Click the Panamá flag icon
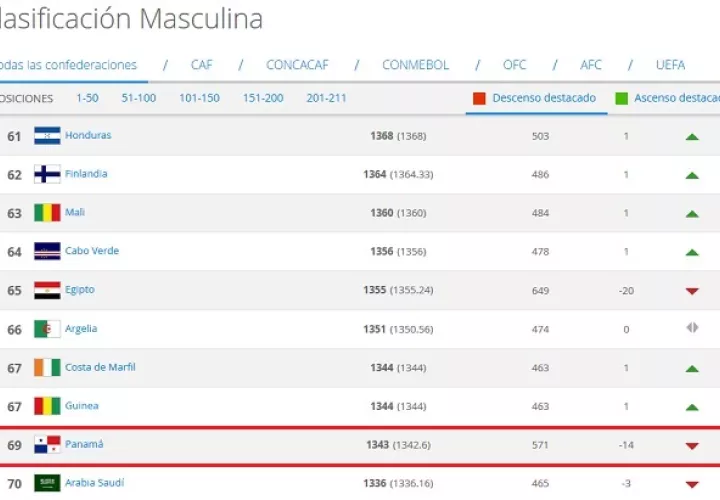The height and width of the screenshot is (500, 720). (47, 445)
